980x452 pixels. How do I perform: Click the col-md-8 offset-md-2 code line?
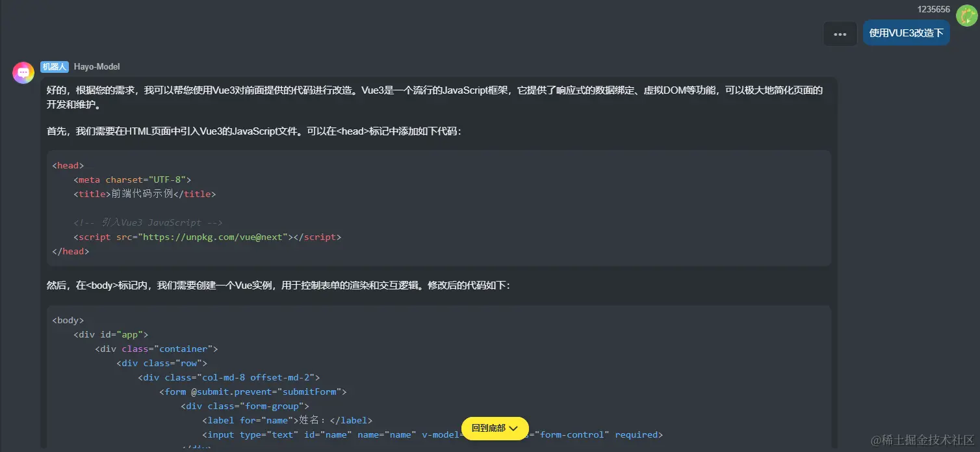229,377
